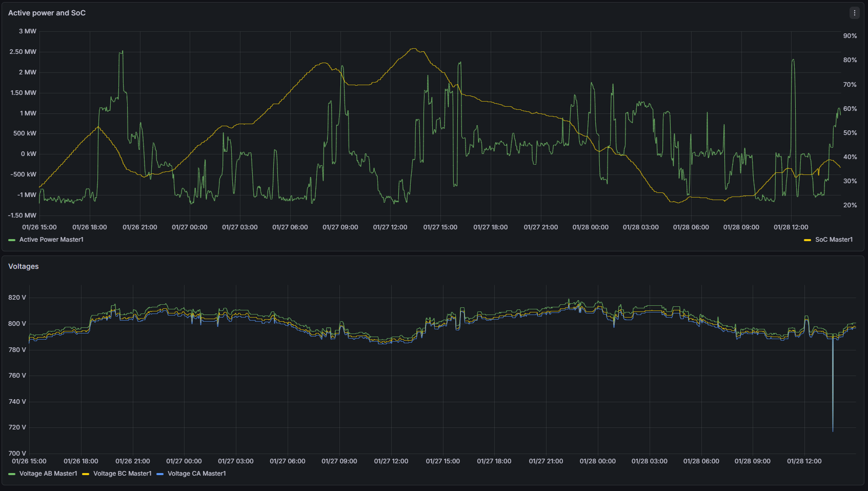Open the Voltages panel title

click(24, 266)
